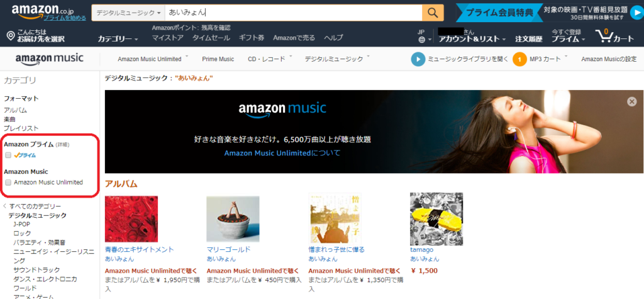Dismiss the Amazon Music banner

(631, 102)
